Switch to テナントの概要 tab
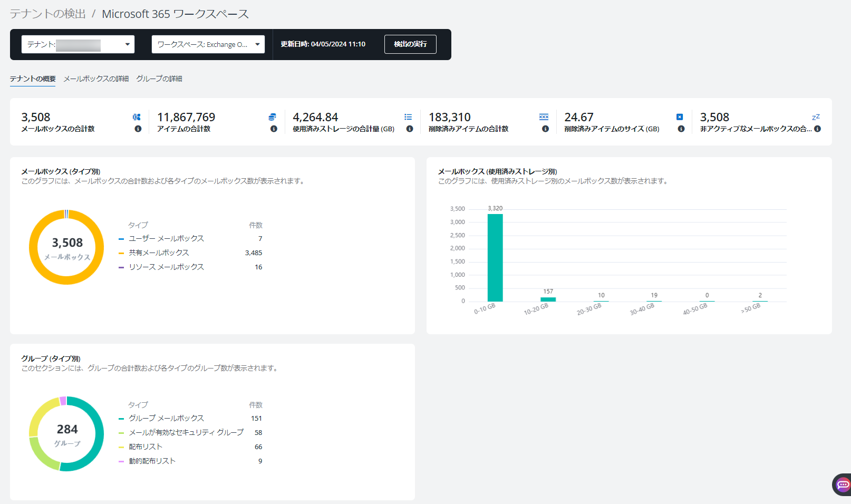Viewport: 851px width, 504px height. [33, 79]
